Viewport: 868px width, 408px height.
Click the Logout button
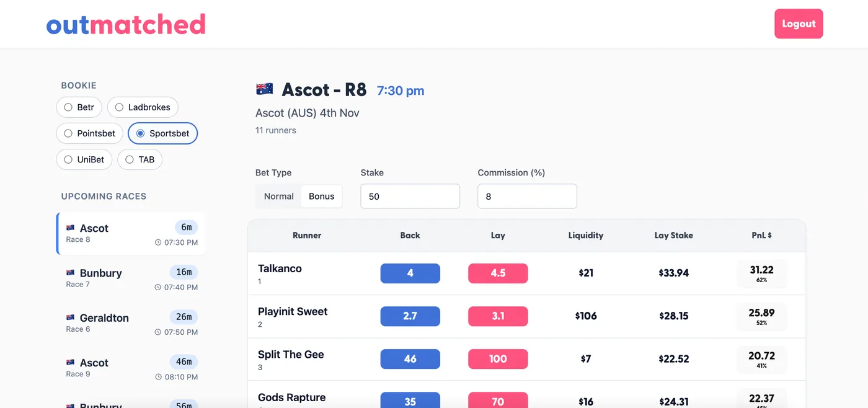point(799,24)
